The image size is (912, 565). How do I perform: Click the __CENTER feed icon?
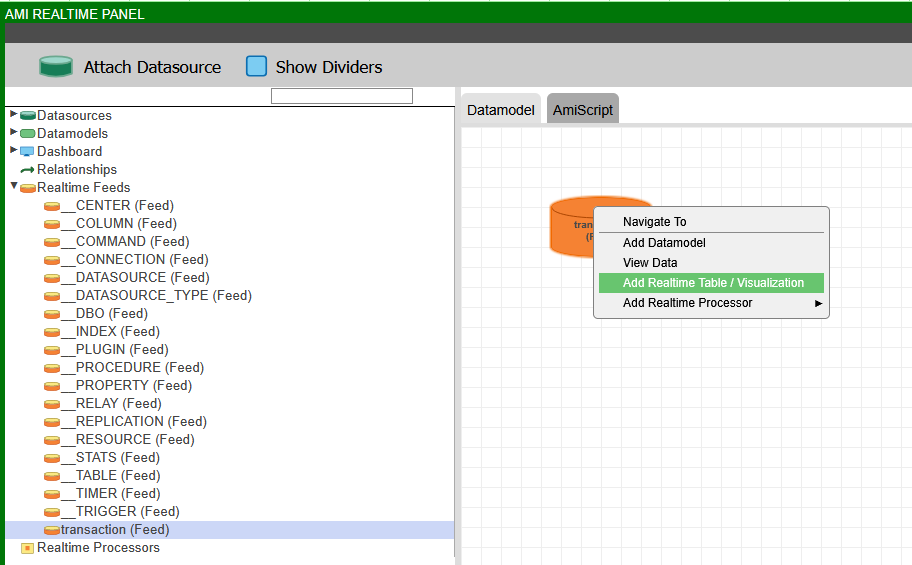pos(52,206)
